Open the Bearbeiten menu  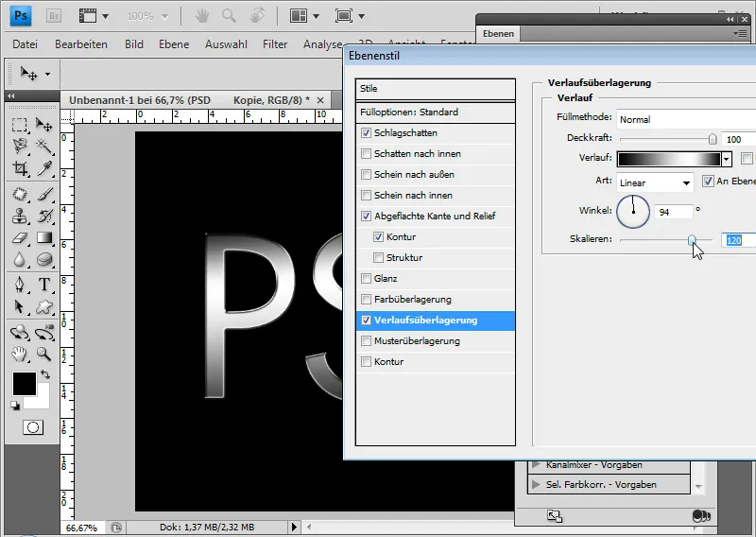[x=81, y=44]
